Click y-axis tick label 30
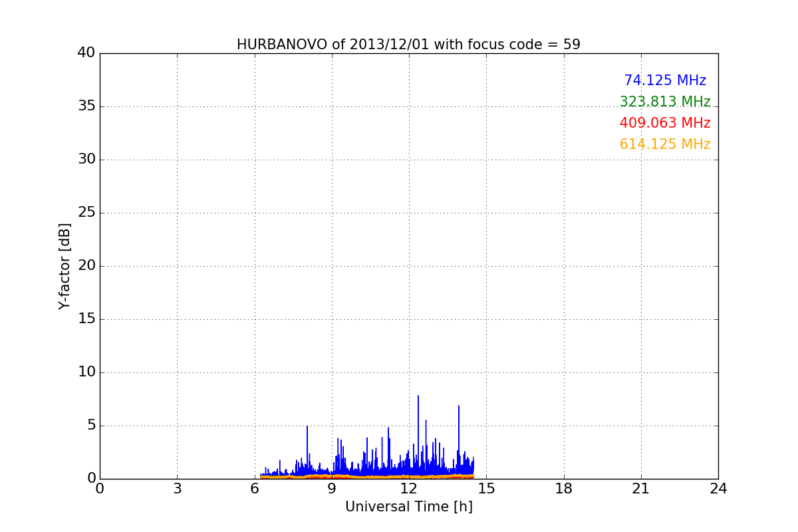The width and height of the screenshot is (798, 532). [86, 160]
